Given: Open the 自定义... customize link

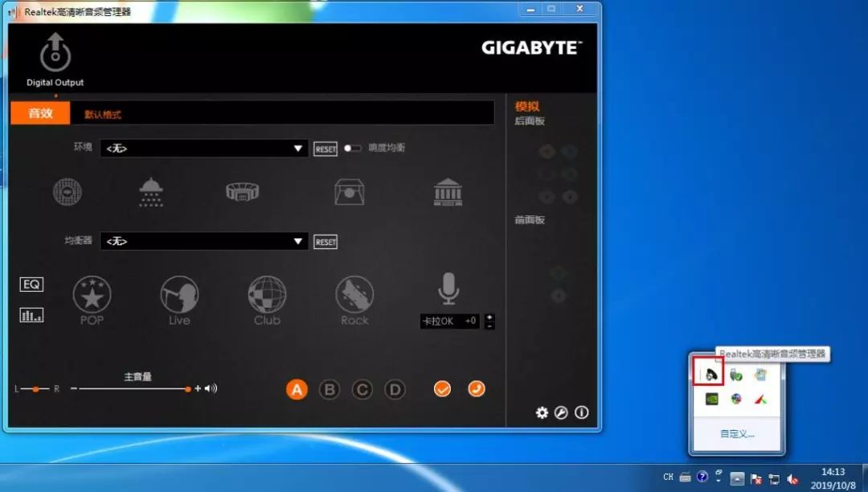Looking at the screenshot, I should tap(737, 434).
